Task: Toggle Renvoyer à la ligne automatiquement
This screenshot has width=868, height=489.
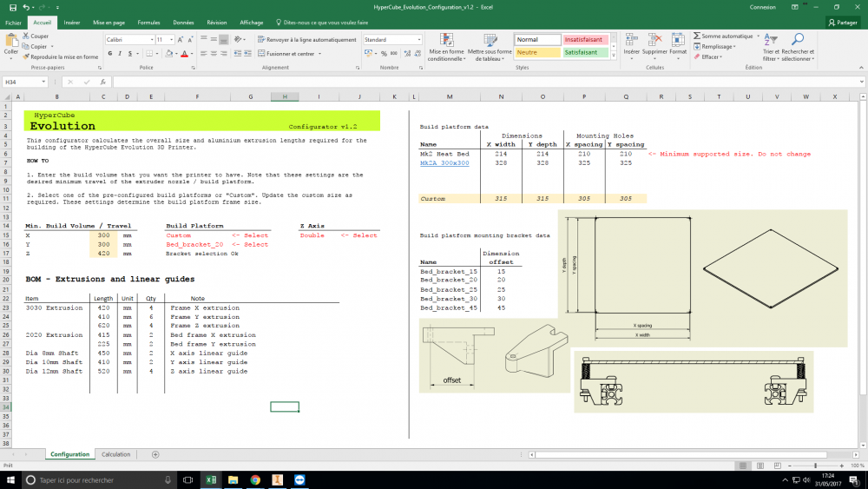Action: [307, 40]
